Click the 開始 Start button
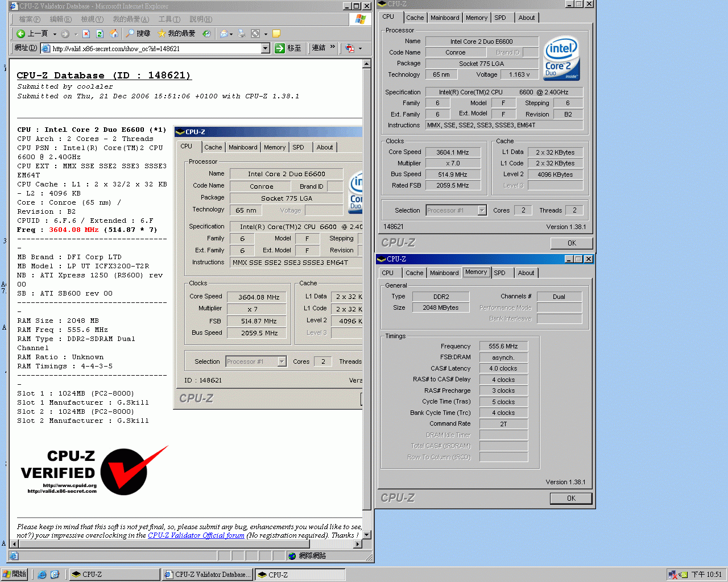 [15, 575]
